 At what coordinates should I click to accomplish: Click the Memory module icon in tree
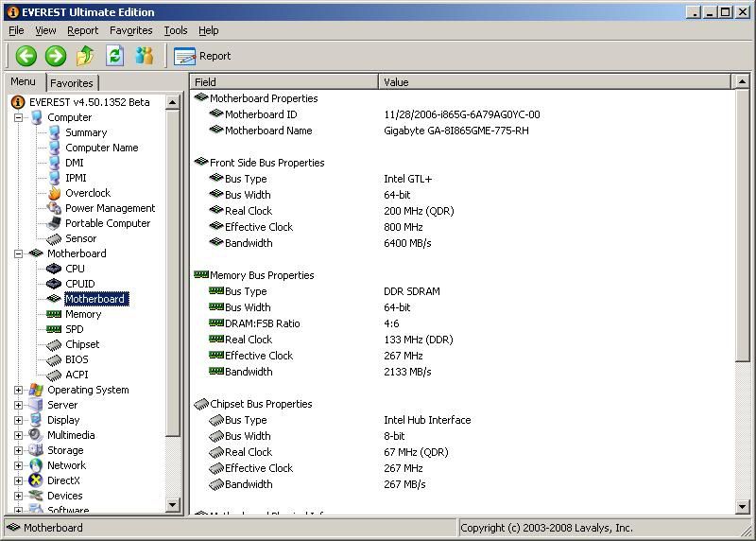coord(54,314)
